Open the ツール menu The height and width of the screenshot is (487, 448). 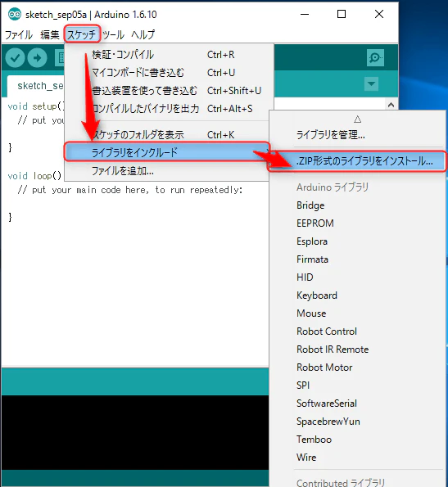(x=113, y=34)
